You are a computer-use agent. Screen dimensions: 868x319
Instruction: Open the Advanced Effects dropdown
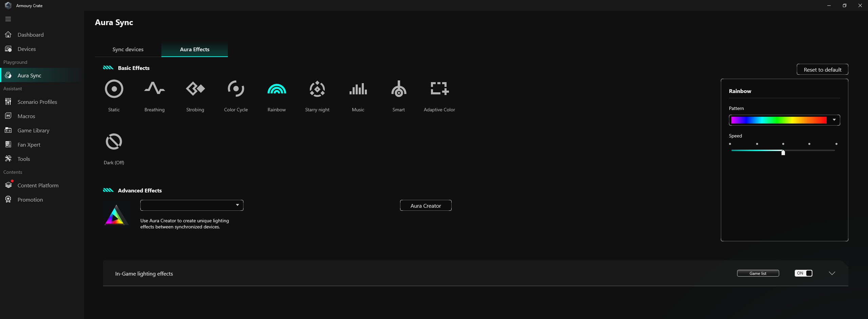(192, 205)
